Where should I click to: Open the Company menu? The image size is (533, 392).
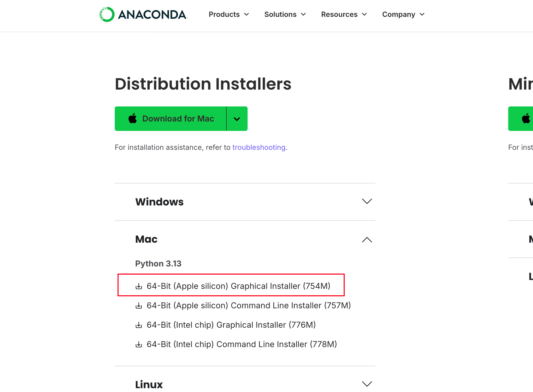coord(403,15)
